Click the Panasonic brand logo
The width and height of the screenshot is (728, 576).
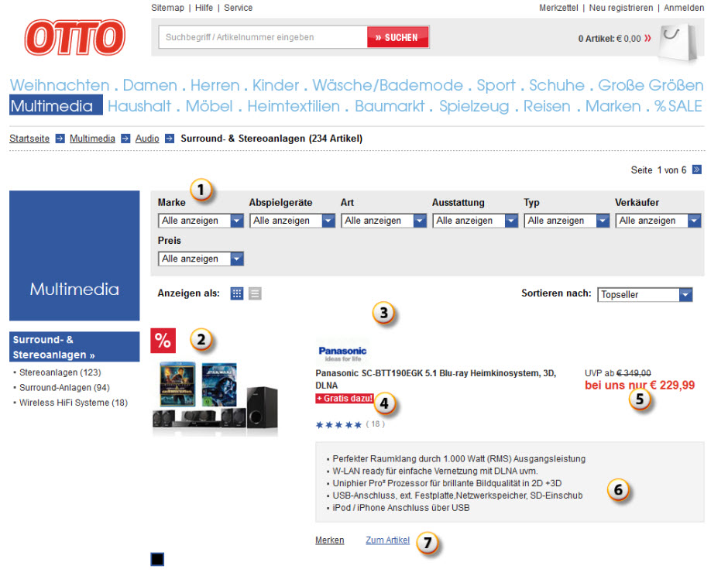(342, 354)
